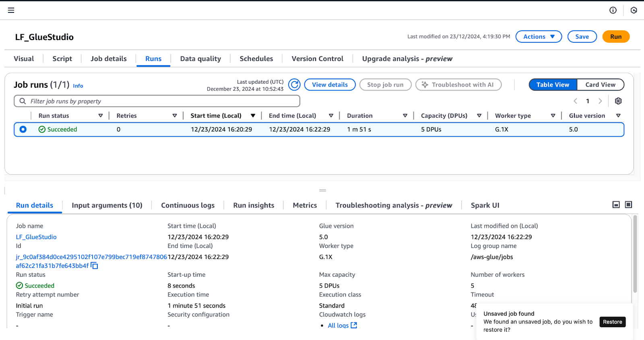Image resolution: width=644 pixels, height=340 pixels.
Task: Sort by Run status column arrow
Action: click(x=101, y=116)
